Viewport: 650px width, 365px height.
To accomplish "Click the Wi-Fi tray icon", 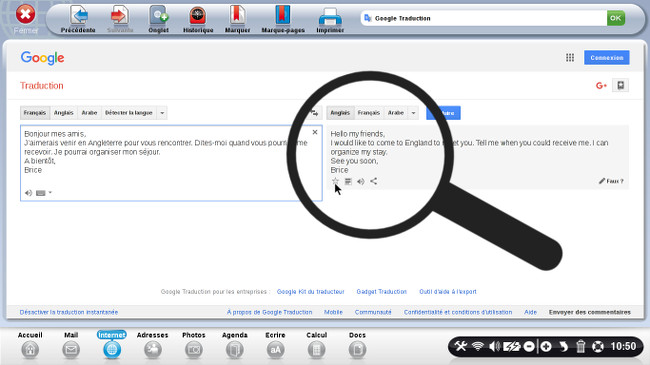I will 478,346.
